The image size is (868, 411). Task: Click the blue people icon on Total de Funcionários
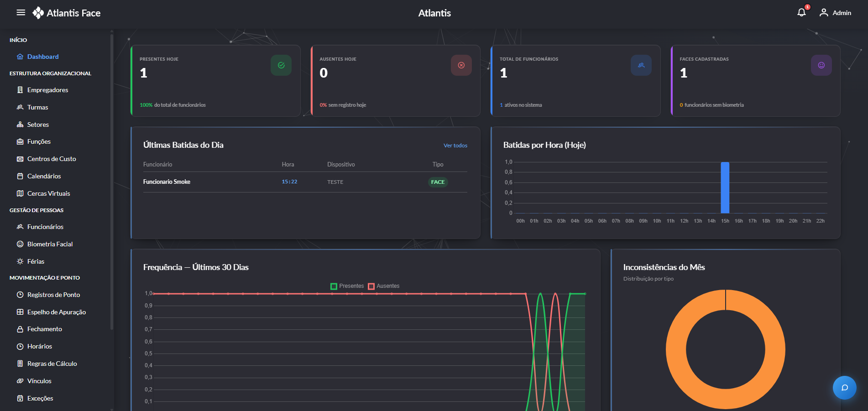point(641,65)
